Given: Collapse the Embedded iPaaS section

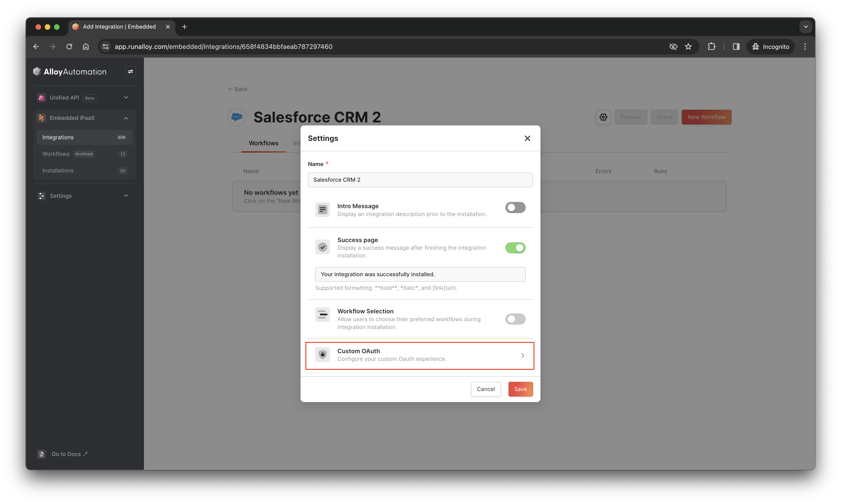Looking at the screenshot, I should click(126, 118).
